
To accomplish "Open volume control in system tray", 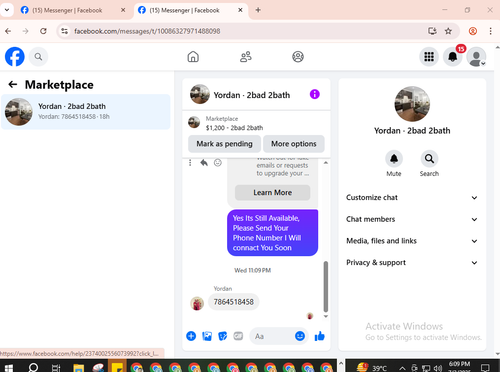I will (438, 368).
